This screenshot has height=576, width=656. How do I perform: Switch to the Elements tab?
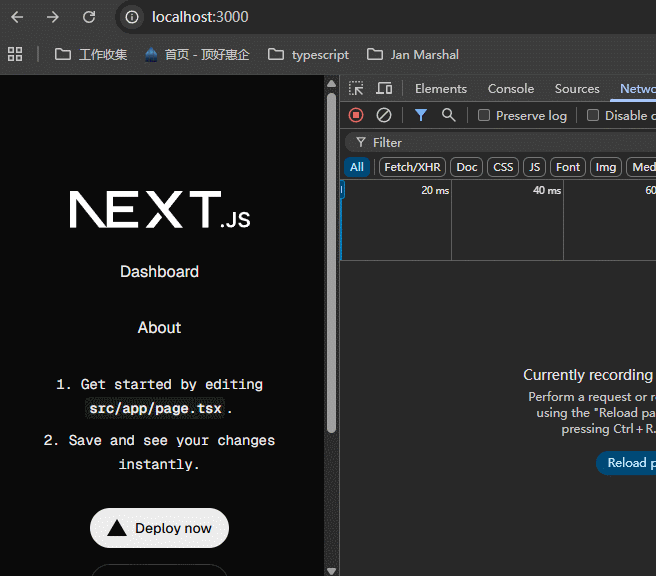tap(440, 89)
